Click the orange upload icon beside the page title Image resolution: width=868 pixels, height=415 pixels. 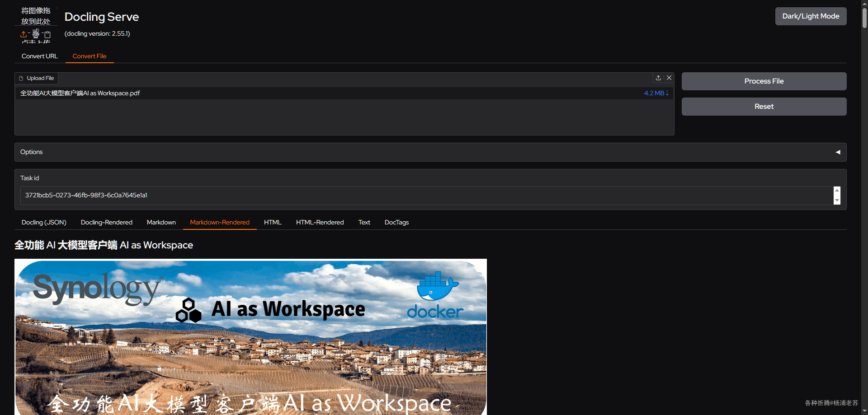tap(24, 34)
